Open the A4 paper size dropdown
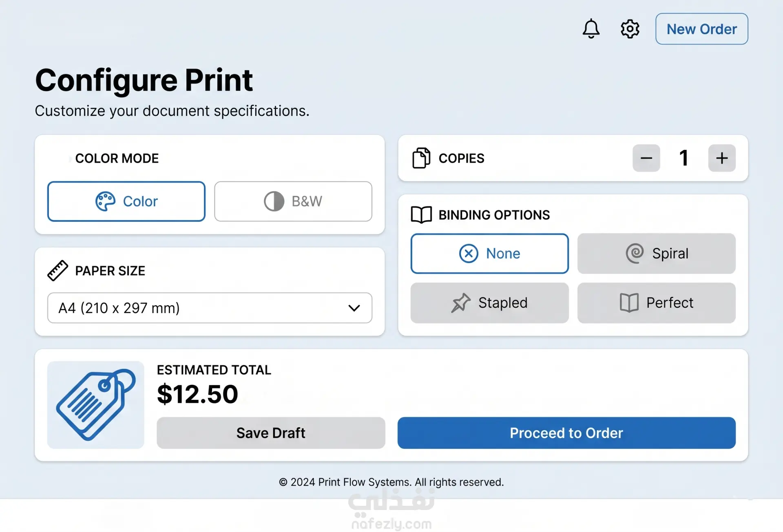 coord(210,308)
